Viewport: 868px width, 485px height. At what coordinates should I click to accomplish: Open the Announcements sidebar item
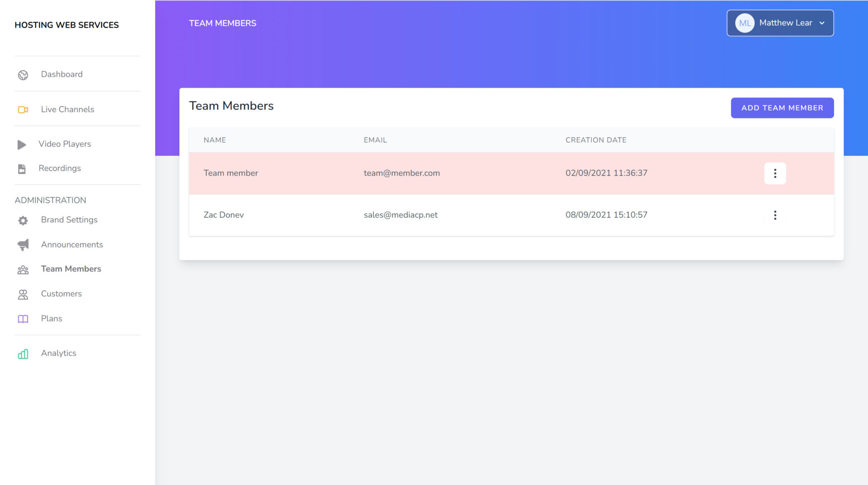point(72,245)
